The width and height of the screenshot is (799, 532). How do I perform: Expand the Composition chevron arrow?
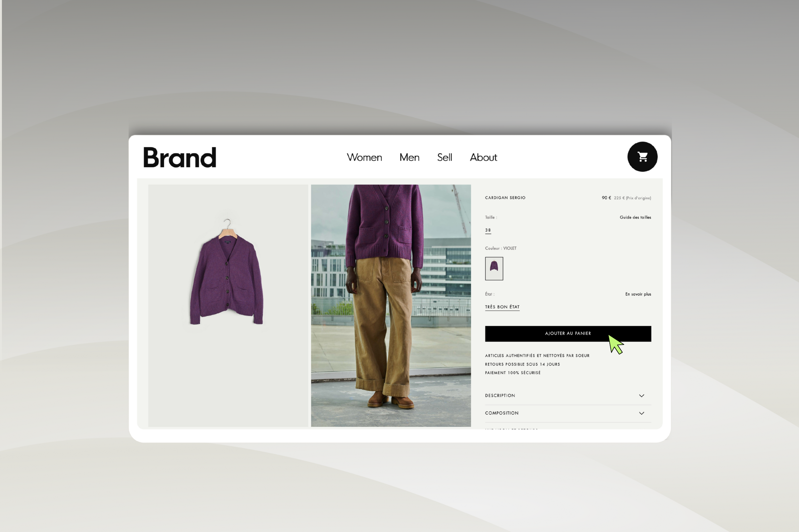click(641, 413)
